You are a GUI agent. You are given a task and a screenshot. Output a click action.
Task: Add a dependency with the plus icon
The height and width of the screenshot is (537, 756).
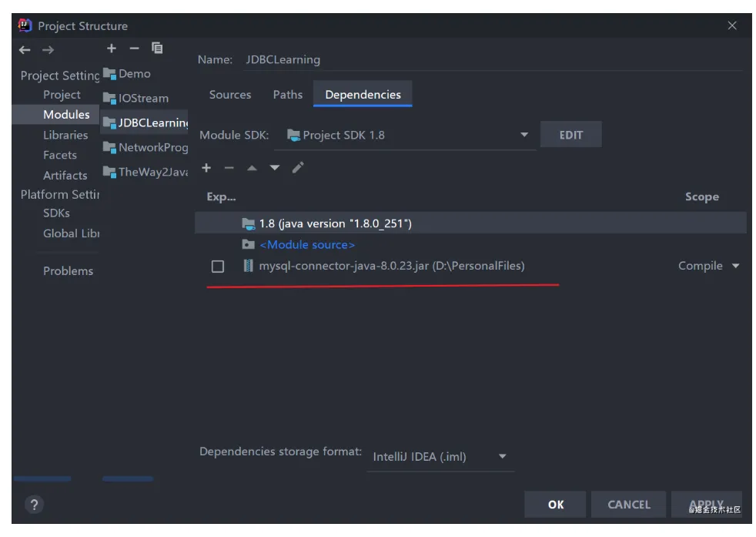point(206,168)
